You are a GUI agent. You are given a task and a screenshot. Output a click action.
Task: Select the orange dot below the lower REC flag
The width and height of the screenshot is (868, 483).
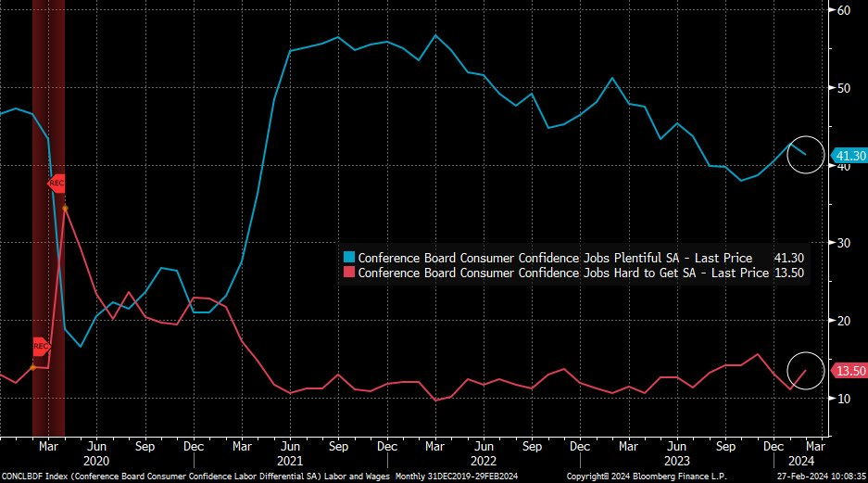click(33, 367)
